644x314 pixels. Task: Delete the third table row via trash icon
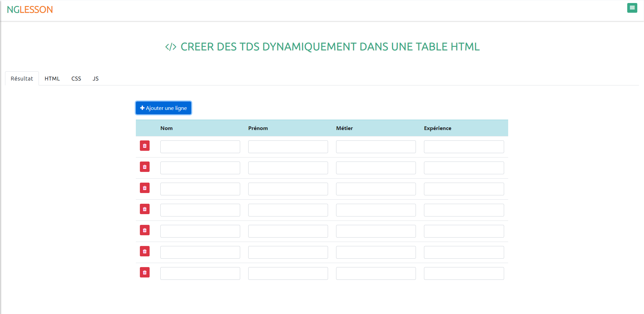pos(145,188)
